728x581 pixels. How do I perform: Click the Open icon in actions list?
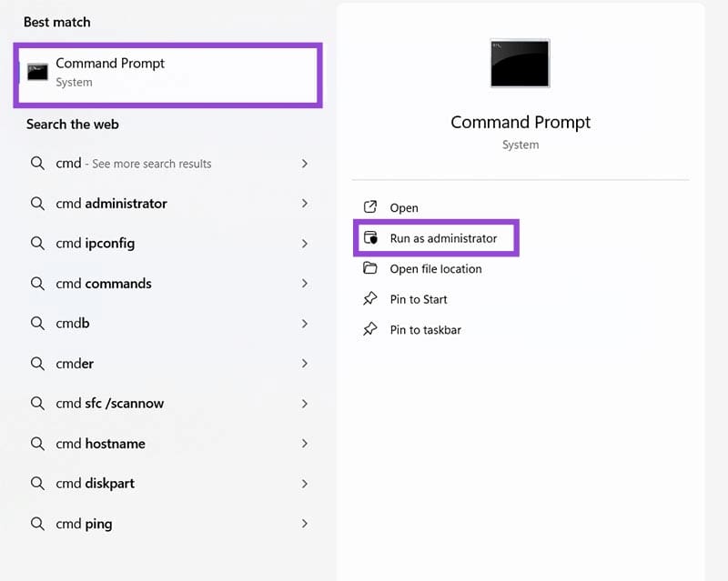pos(370,207)
